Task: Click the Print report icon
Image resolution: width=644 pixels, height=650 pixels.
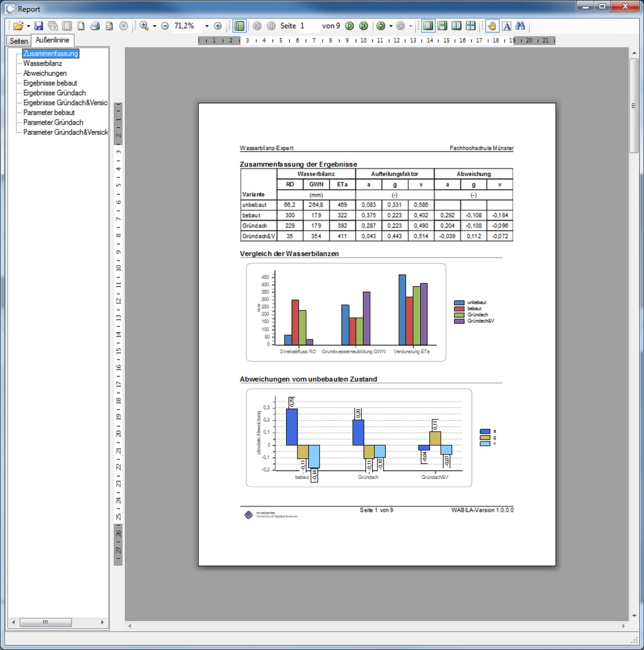Action: click(95, 26)
